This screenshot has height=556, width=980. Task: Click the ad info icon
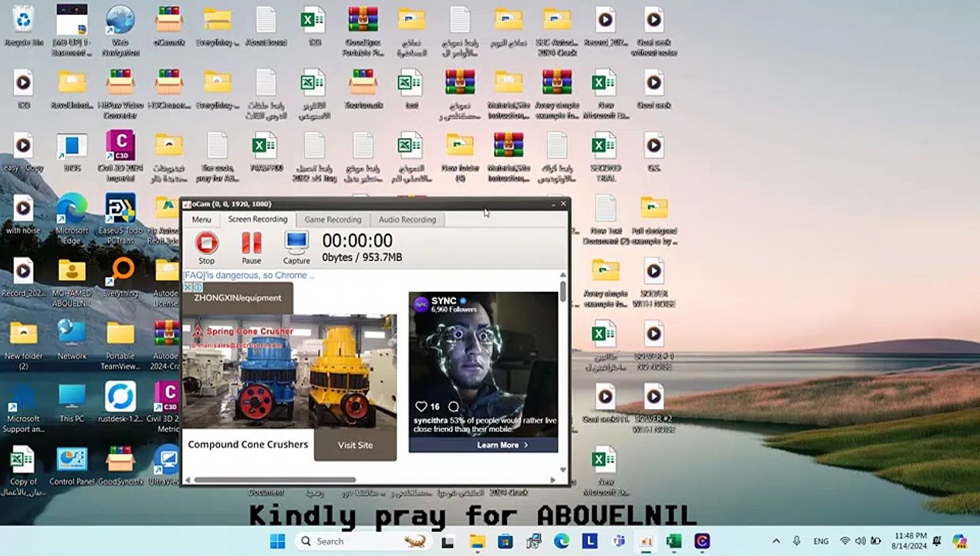(x=198, y=287)
